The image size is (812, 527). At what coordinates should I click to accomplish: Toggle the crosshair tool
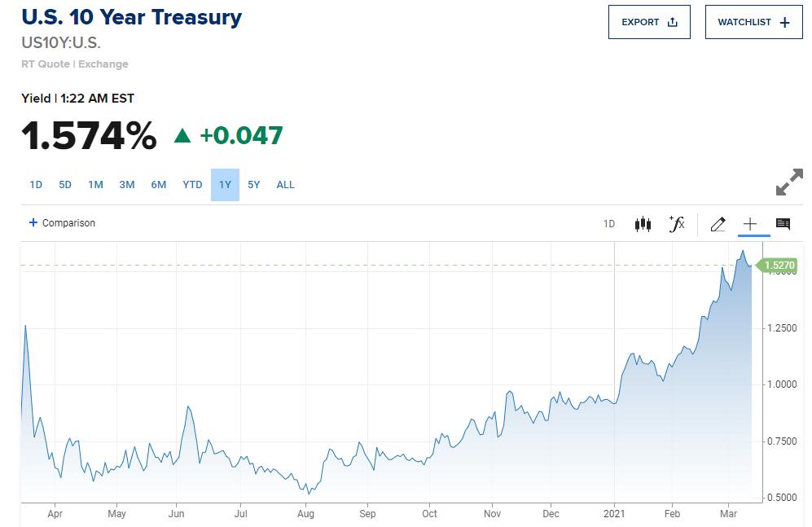(750, 224)
